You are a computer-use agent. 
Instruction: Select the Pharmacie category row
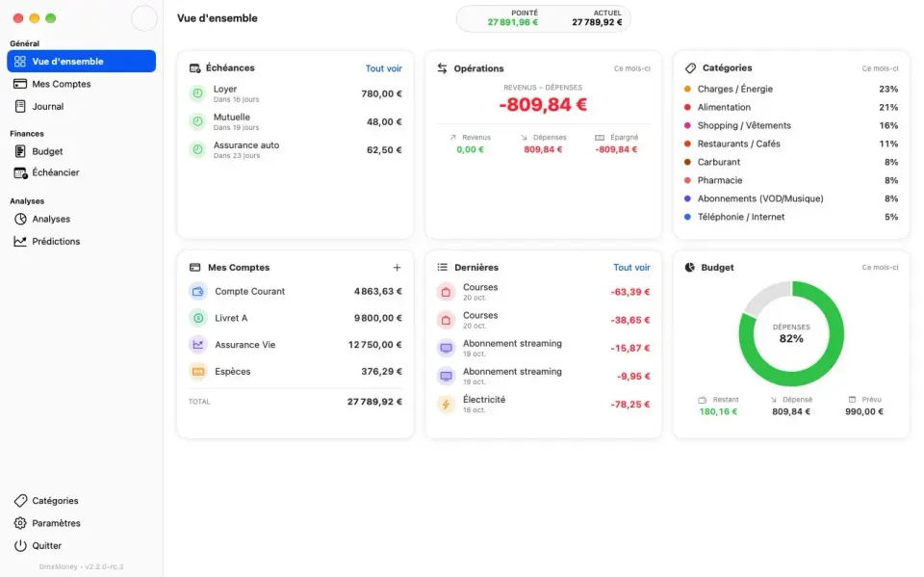pyautogui.click(x=791, y=180)
